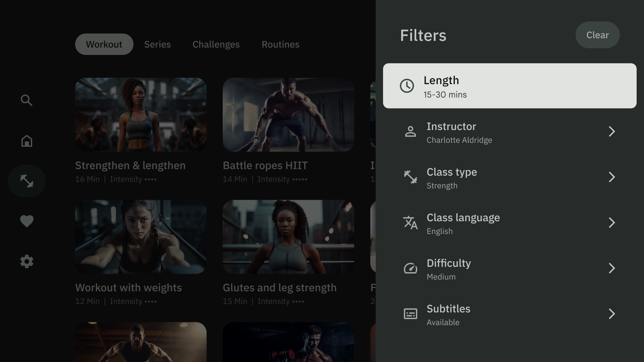This screenshot has width=644, height=362.
Task: Select the clock icon for Length filter
Action: coord(407,86)
